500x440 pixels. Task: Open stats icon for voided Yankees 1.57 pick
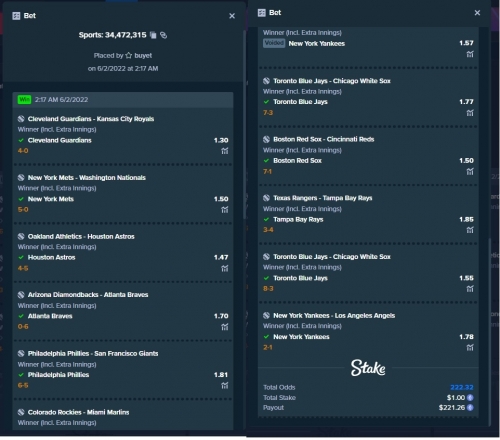pos(470,54)
